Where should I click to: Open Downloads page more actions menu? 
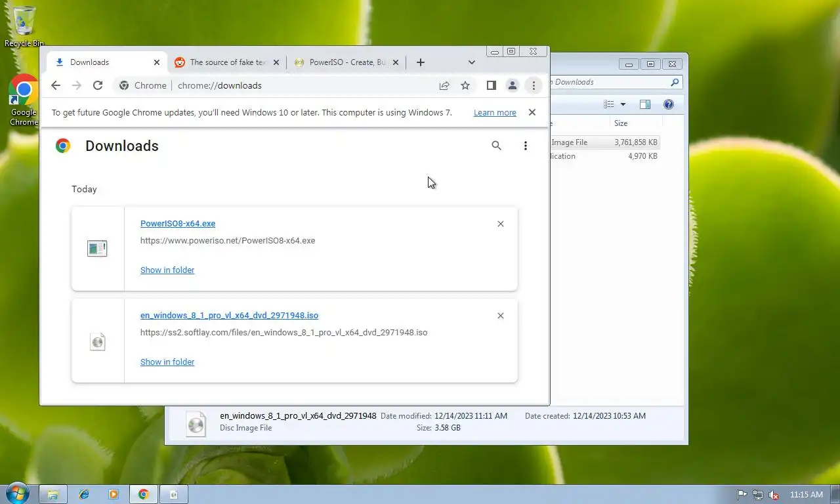point(525,146)
